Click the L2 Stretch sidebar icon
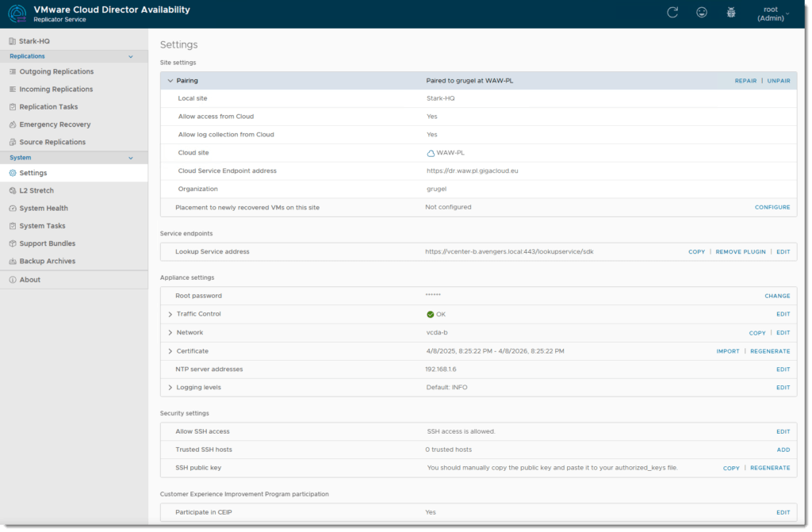Image resolution: width=812 pixels, height=532 pixels. tap(13, 191)
